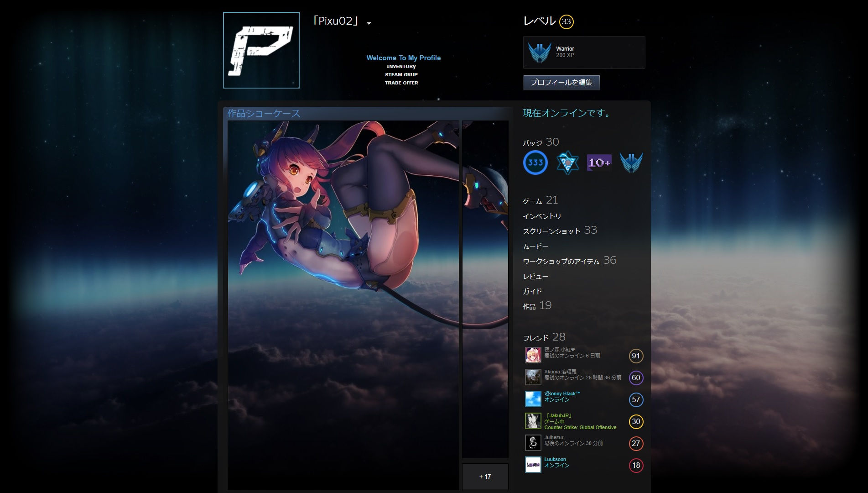Click the Pixu02 profile avatar image
The width and height of the screenshot is (868, 493).
[x=261, y=50]
